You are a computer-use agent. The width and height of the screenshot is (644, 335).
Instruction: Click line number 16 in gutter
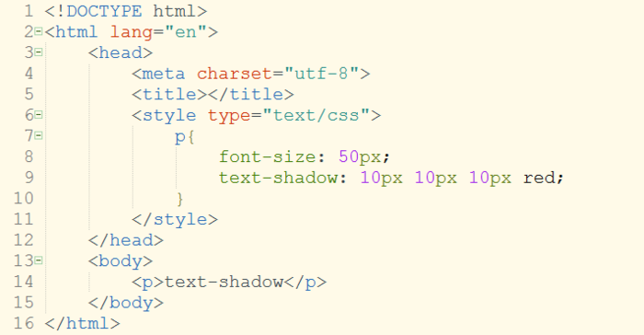pyautogui.click(x=23, y=323)
